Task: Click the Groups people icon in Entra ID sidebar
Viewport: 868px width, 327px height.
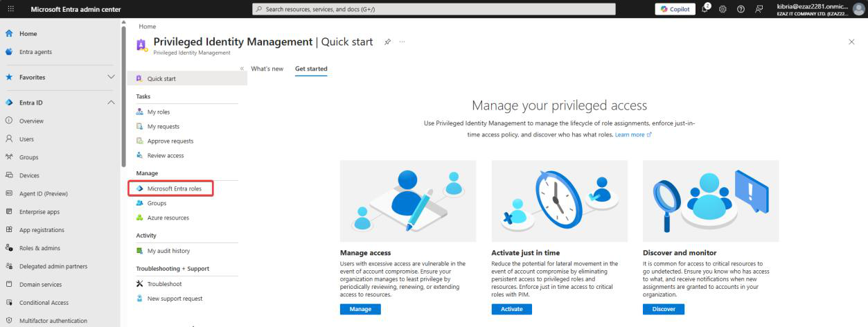Action: pyautogui.click(x=9, y=157)
